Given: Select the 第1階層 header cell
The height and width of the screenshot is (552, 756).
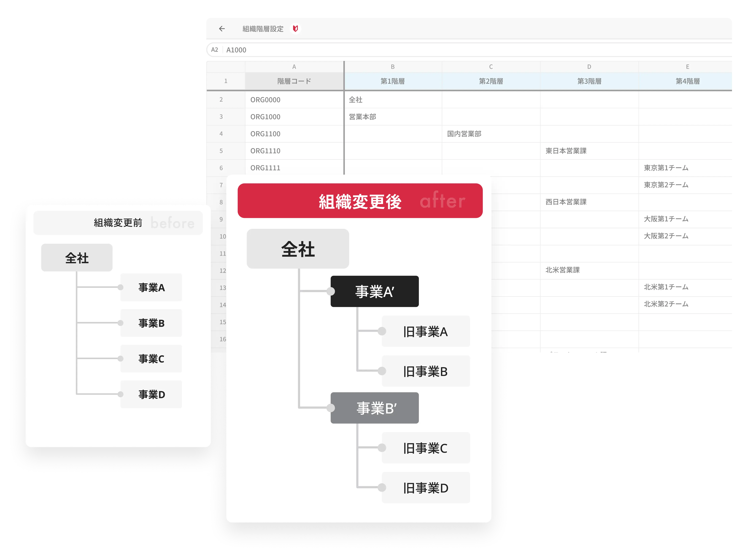Looking at the screenshot, I should point(393,81).
